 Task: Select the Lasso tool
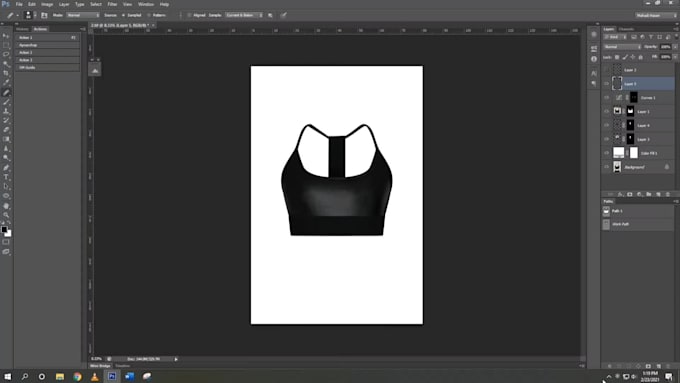(x=6, y=55)
